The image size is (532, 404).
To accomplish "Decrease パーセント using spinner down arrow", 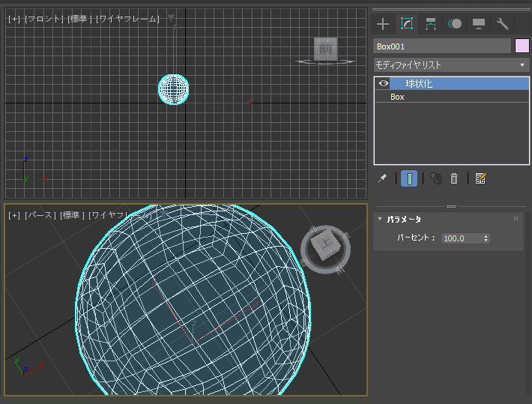I will [486, 241].
